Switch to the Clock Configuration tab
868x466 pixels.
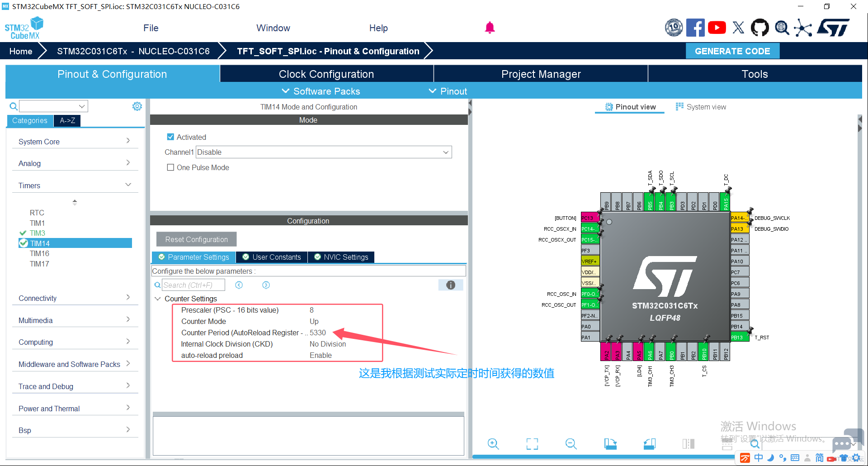click(x=326, y=74)
